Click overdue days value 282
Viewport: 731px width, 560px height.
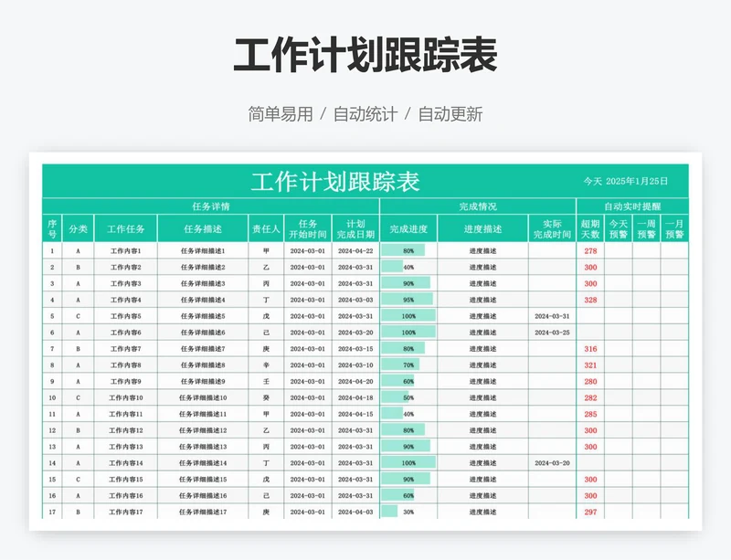tap(590, 397)
